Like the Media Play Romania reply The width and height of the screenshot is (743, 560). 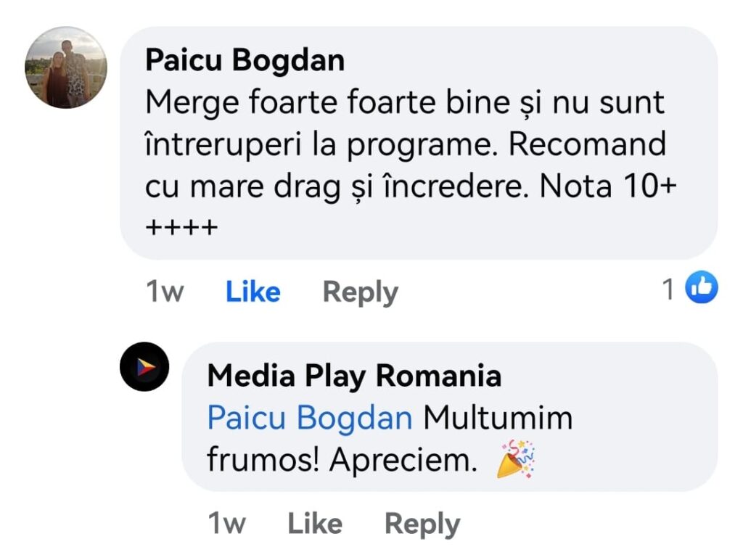tap(315, 524)
